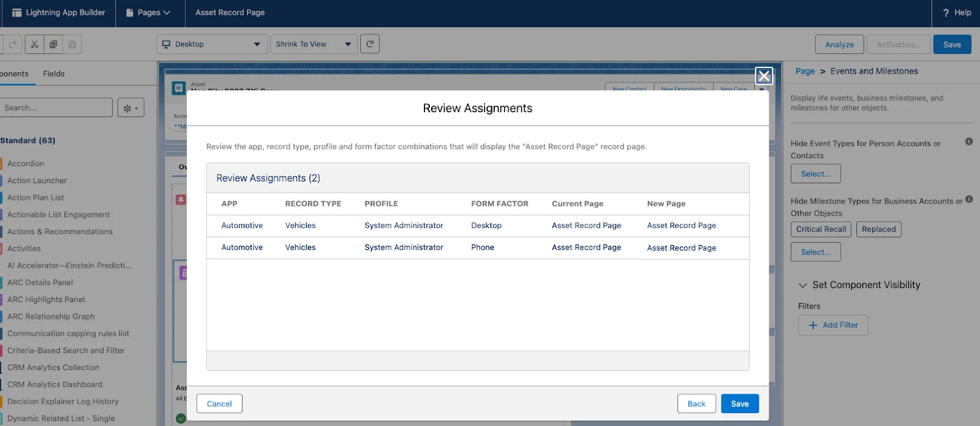980x426 pixels.
Task: Click the Phone form factor cell
Action: (483, 248)
